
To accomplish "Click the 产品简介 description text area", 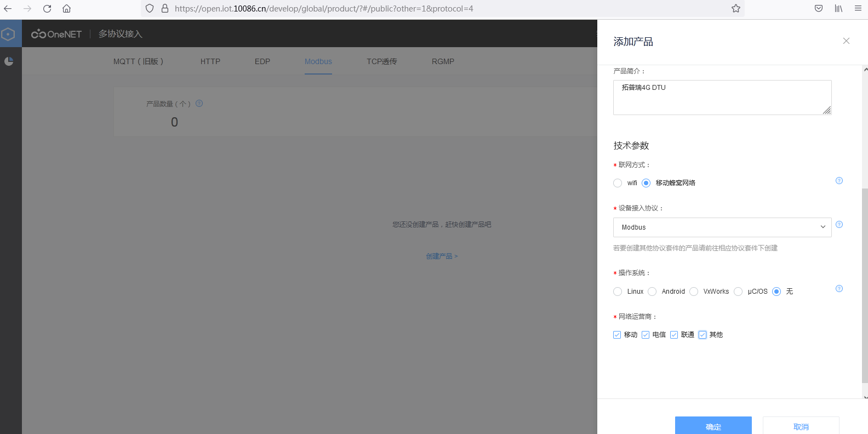I will [722, 98].
